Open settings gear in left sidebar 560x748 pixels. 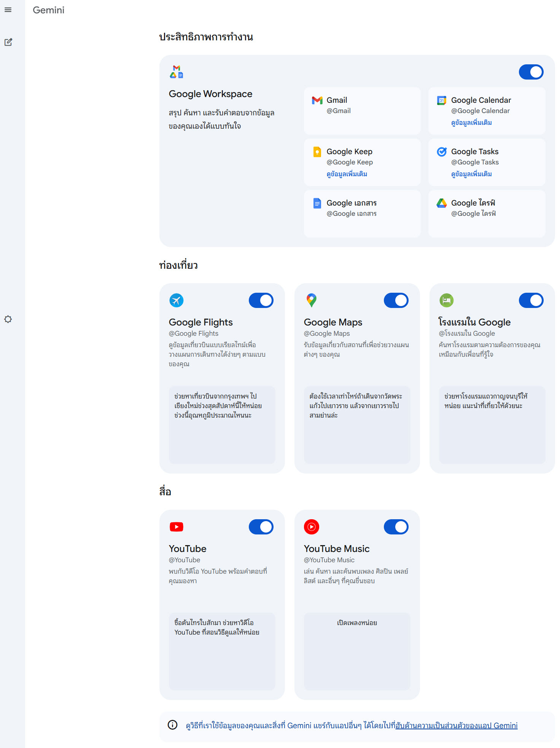click(x=8, y=319)
